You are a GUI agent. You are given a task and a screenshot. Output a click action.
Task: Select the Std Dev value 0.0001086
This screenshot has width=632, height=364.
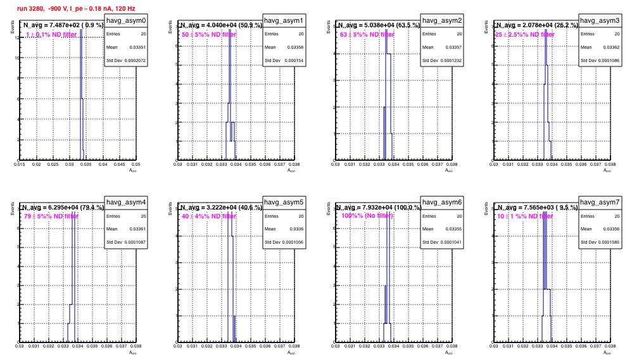609,61
